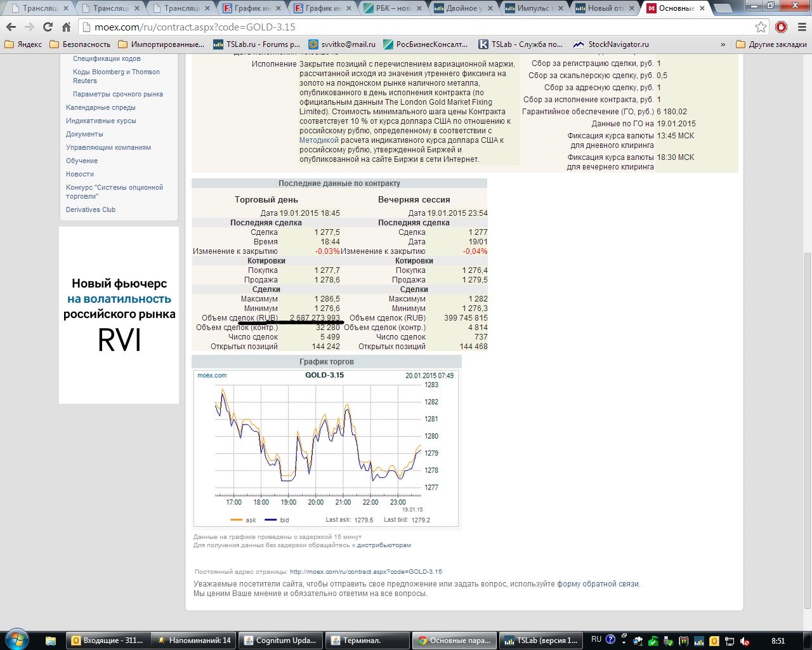Open the TSLab Служба bookmark
This screenshot has width=812, height=650.
[x=520, y=44]
